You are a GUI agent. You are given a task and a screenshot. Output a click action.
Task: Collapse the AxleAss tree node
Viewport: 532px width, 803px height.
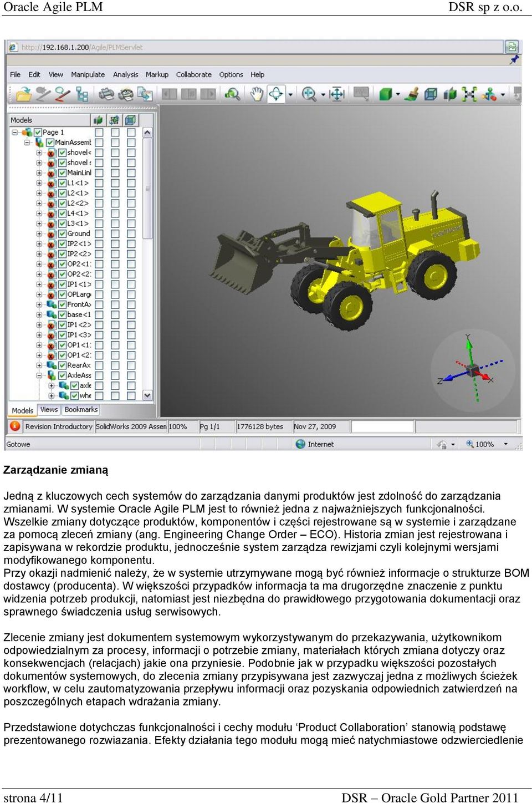[39, 375]
